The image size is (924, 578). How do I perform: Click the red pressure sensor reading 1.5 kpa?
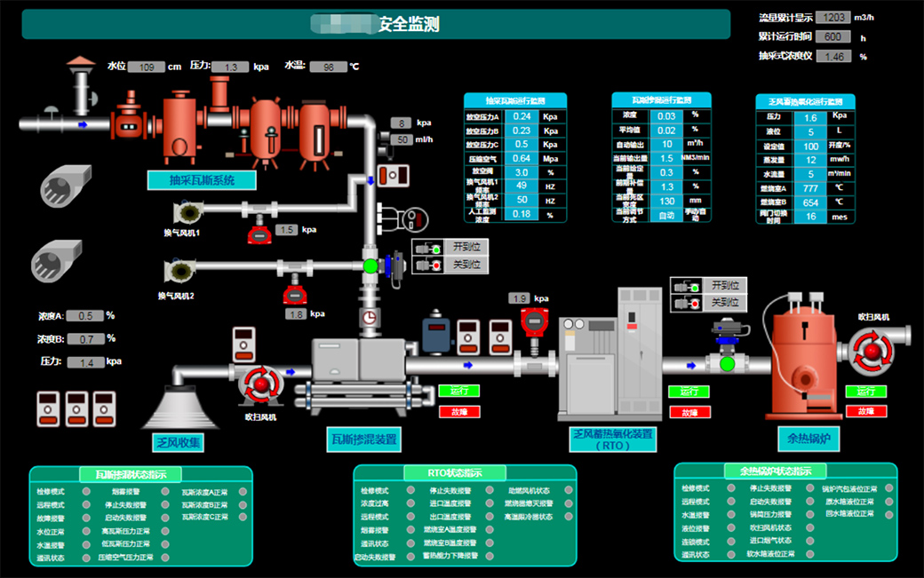pyautogui.click(x=259, y=234)
